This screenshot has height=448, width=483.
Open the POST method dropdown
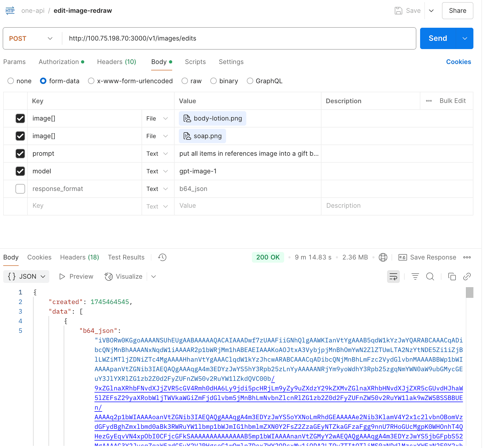tap(31, 38)
